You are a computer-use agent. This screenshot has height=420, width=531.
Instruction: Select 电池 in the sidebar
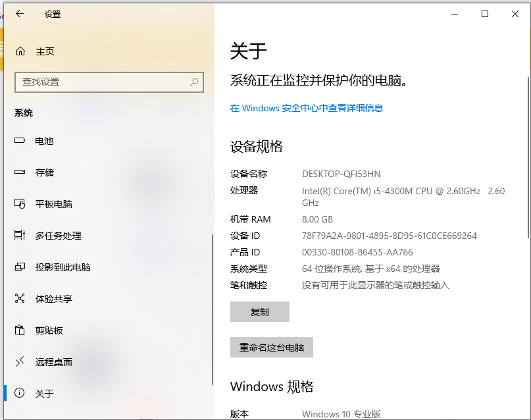point(44,141)
